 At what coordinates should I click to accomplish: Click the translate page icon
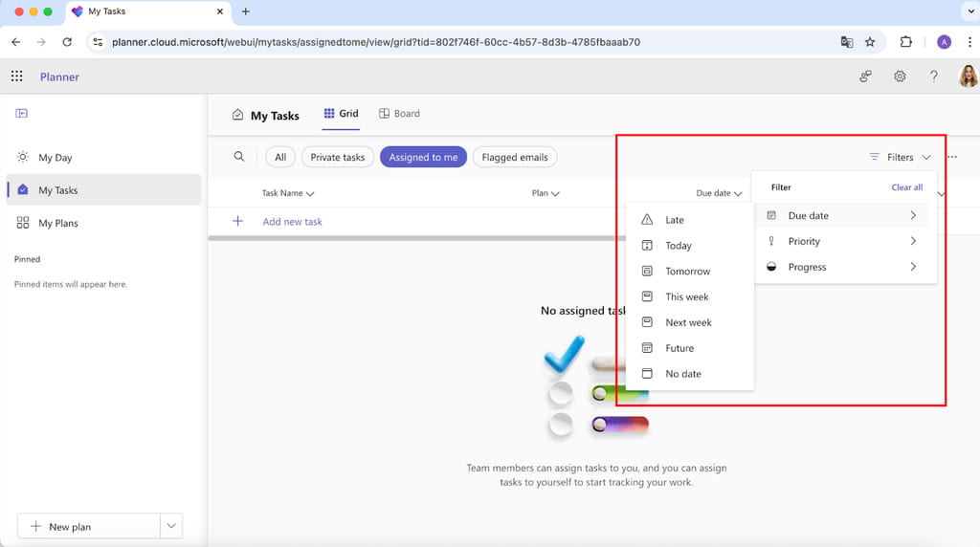[847, 42]
